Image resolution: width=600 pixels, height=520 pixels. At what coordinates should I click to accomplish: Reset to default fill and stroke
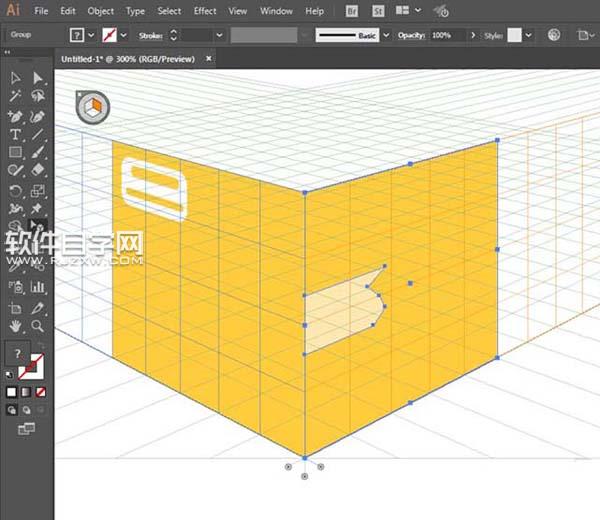[9, 375]
